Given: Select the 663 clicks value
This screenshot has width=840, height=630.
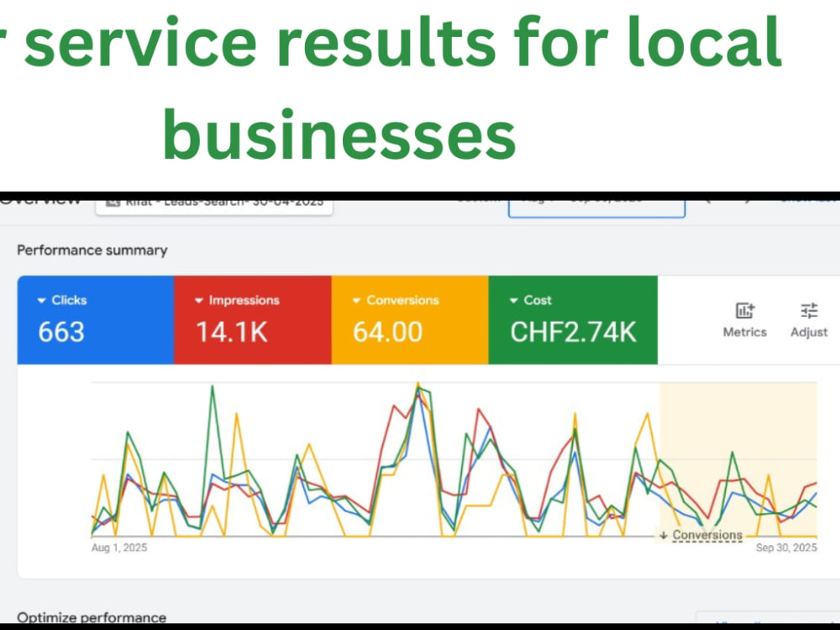Looking at the screenshot, I should [61, 332].
